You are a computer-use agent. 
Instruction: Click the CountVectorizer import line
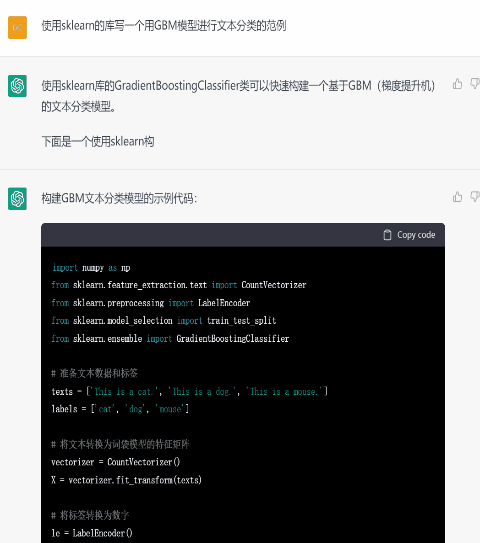point(179,285)
